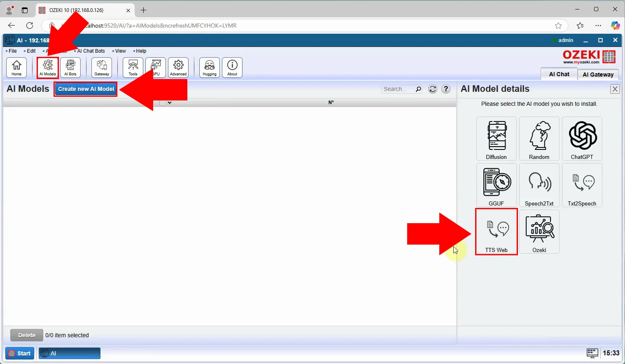Expand the dropdown arrow beside header checkbox
The height and width of the screenshot is (364, 625).
[x=170, y=103]
